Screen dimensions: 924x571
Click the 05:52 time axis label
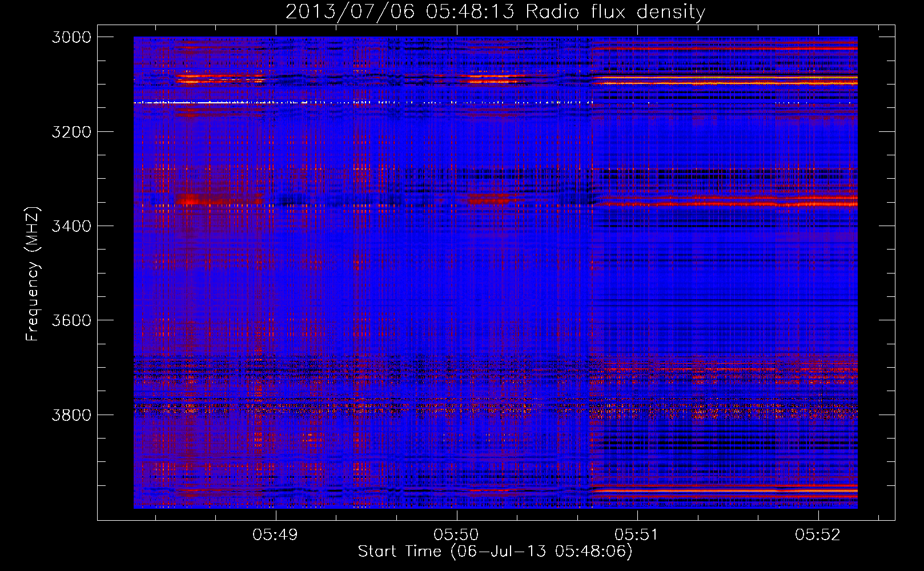tap(818, 534)
